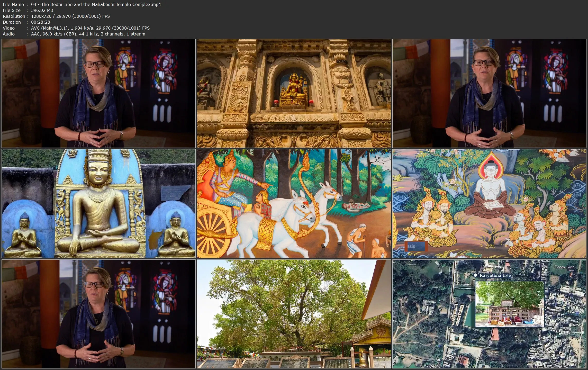The height and width of the screenshot is (370, 588).
Task: Open the thumbnail of the large green Bodhi tree
Action: tap(294, 314)
